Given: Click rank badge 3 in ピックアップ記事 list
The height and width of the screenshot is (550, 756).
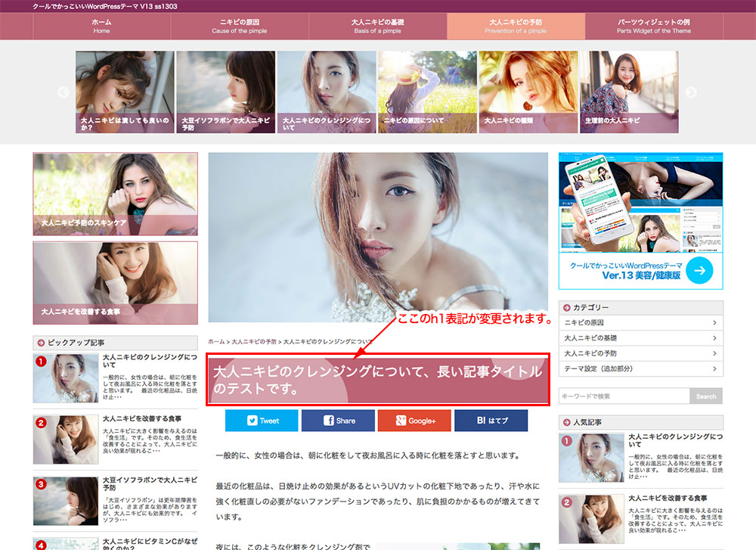Looking at the screenshot, I should tap(41, 484).
